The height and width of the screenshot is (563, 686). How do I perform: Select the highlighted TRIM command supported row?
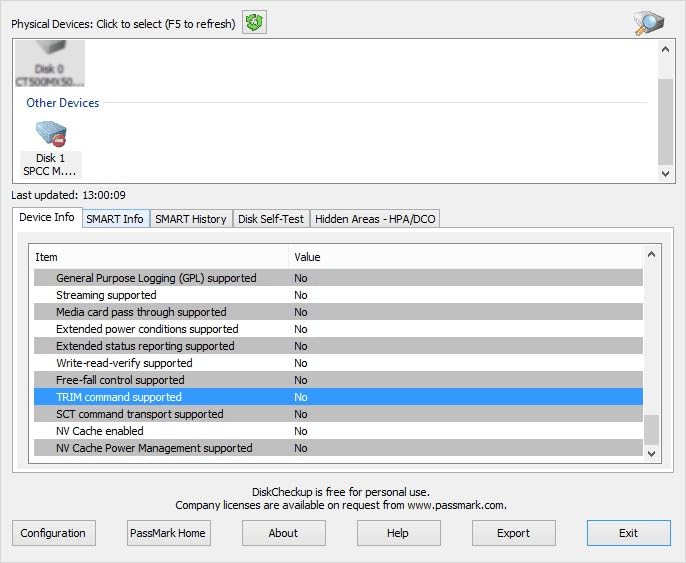pyautogui.click(x=338, y=397)
